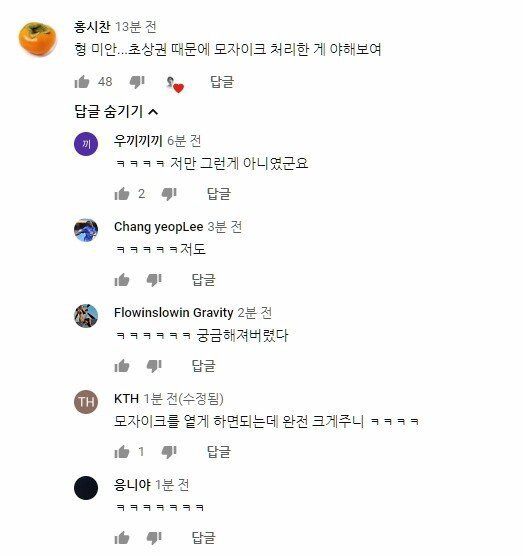Like KTH's edited reply
This screenshot has height=556, width=523.
(122, 452)
